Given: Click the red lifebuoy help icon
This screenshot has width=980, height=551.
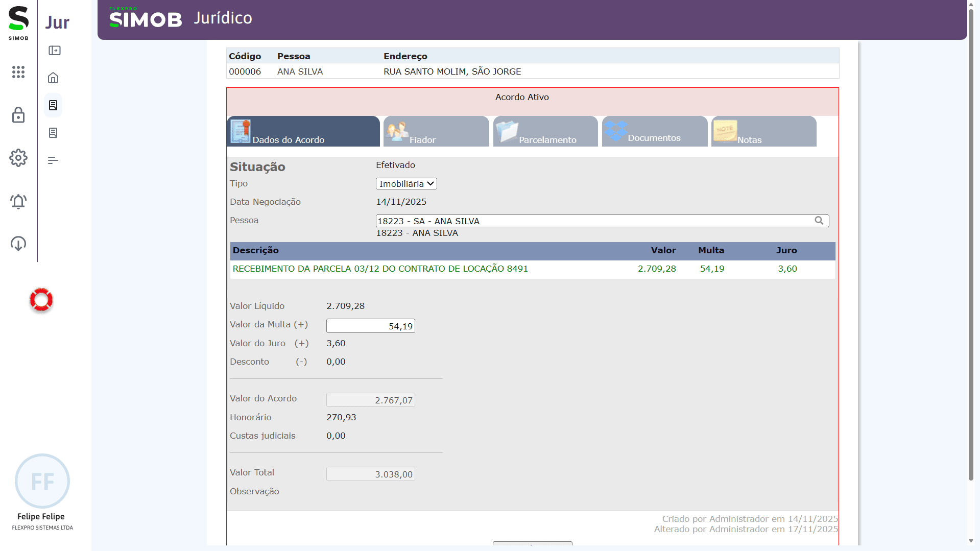Looking at the screenshot, I should click(41, 300).
